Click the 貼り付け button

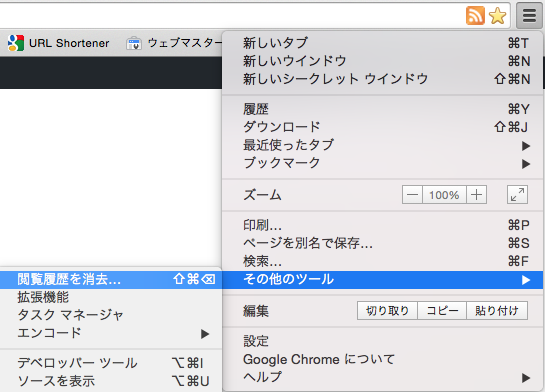click(x=497, y=310)
